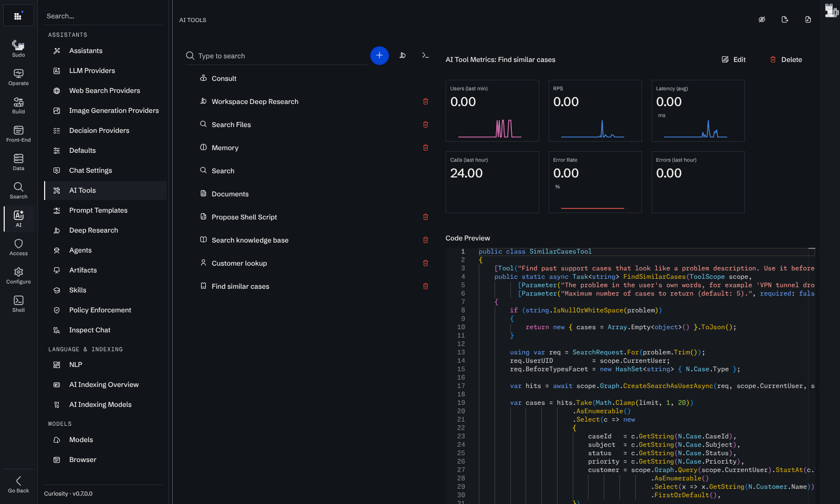Delete the Search Files tool via trash icon

426,124
